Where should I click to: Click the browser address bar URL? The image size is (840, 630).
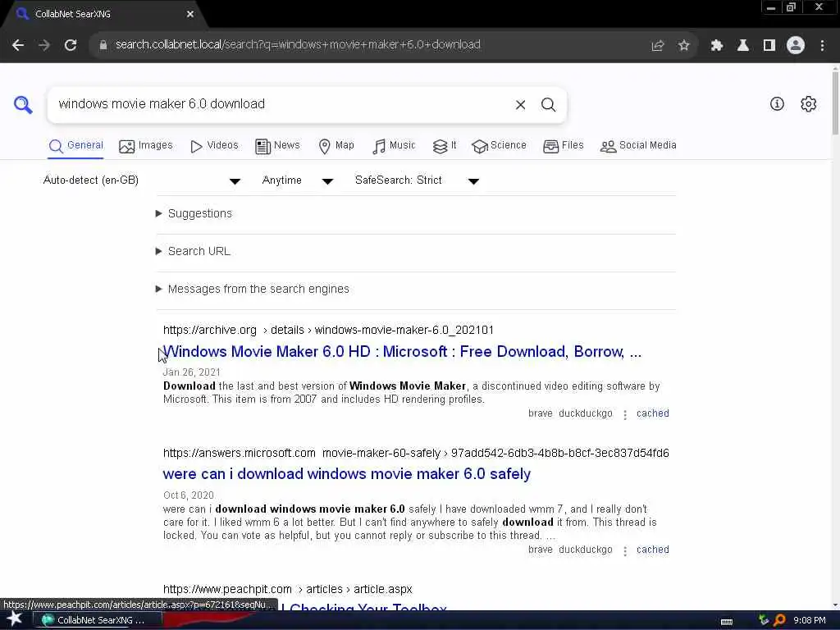pos(298,45)
